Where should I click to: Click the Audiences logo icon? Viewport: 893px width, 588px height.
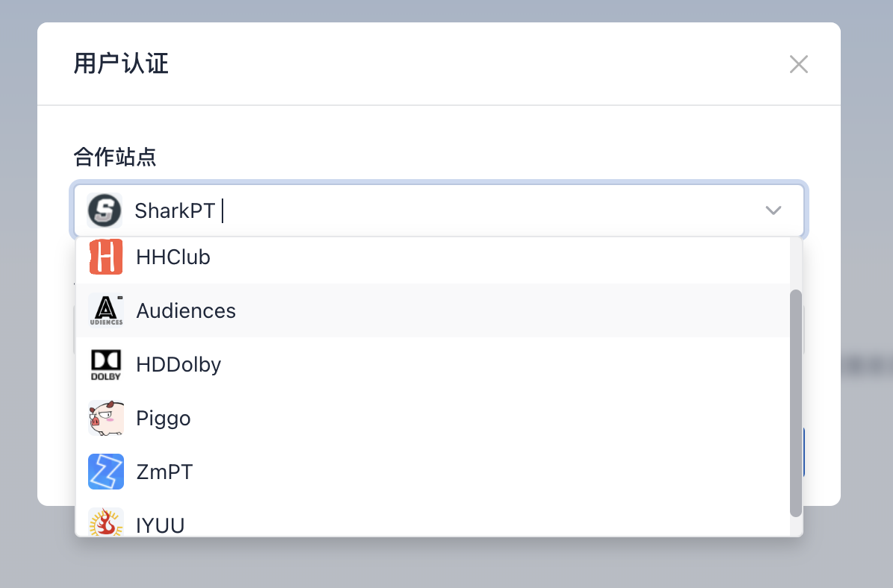tap(105, 310)
